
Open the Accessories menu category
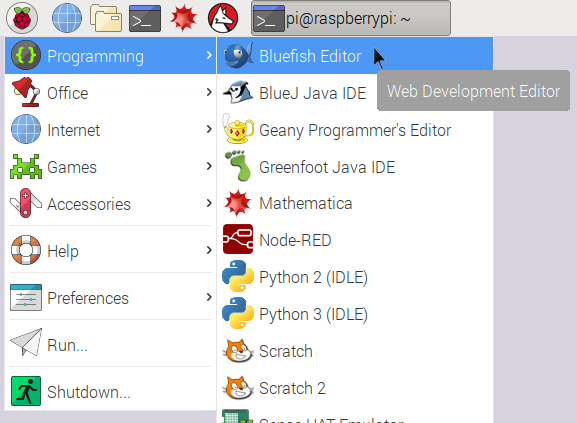(110, 203)
